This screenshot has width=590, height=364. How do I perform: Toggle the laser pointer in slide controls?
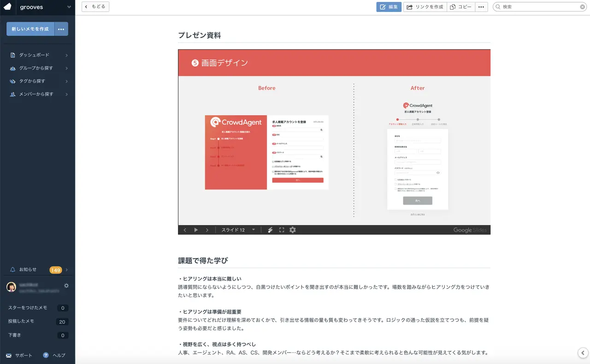coord(271,230)
